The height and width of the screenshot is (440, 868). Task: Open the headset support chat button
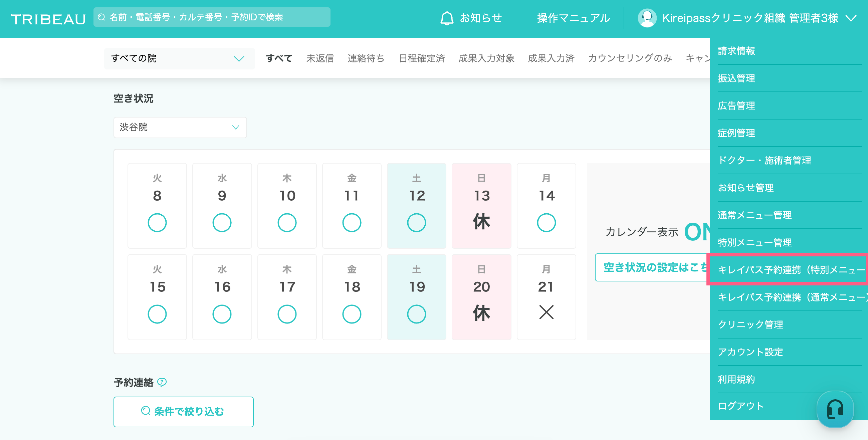835,409
